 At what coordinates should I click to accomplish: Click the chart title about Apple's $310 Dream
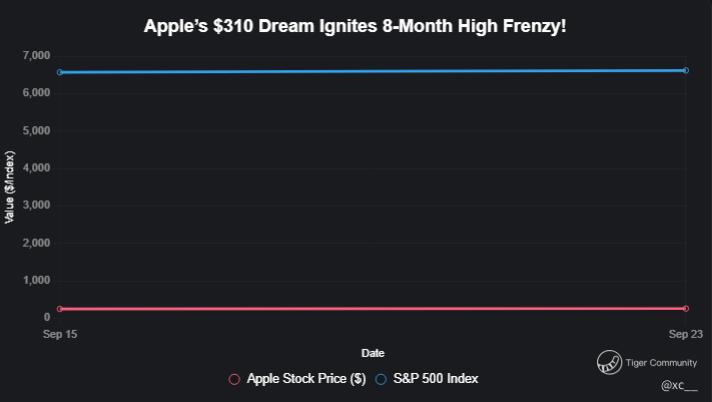tap(356, 25)
